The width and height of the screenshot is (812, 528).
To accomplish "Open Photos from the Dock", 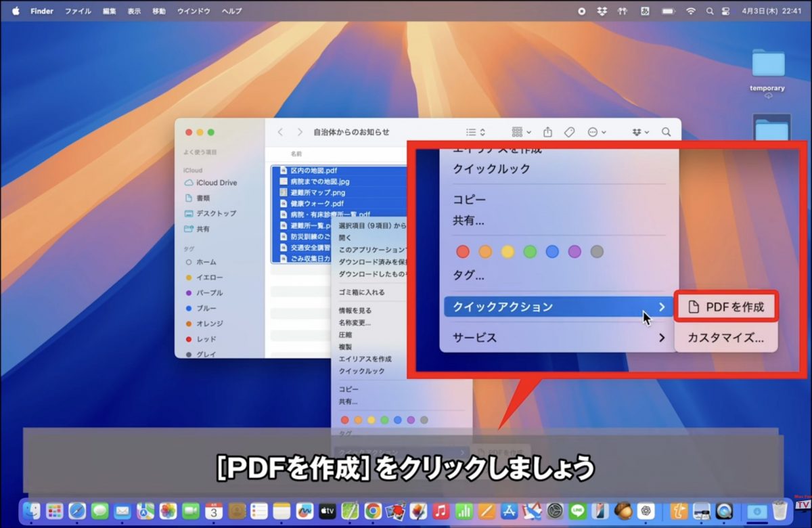I will [168, 511].
